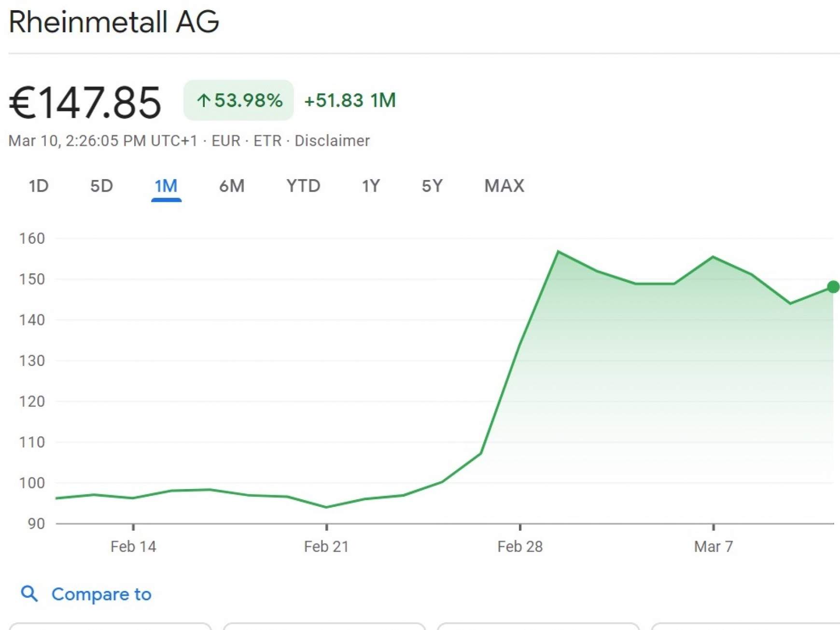Click the 90 y-axis label

pyautogui.click(x=36, y=524)
